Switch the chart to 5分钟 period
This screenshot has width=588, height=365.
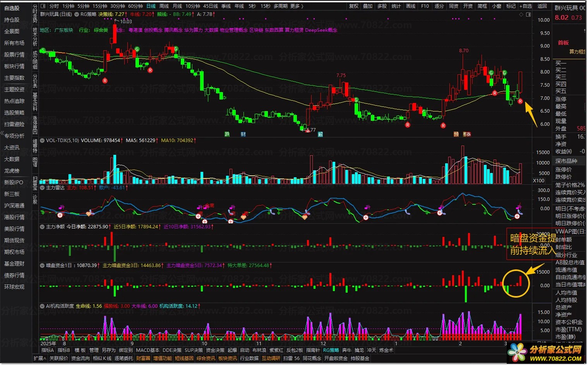coord(83,6)
